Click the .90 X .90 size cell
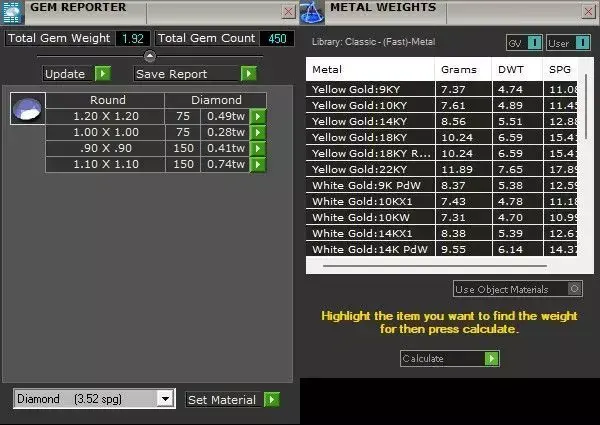The width and height of the screenshot is (600, 425). click(105, 148)
